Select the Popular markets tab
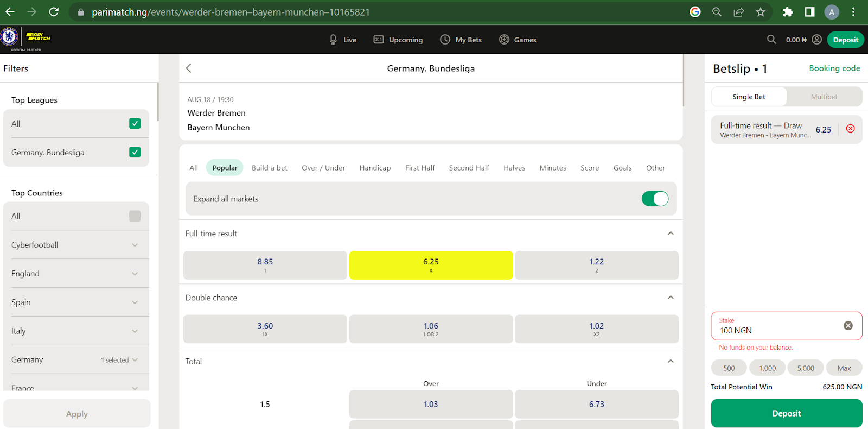 click(x=225, y=168)
